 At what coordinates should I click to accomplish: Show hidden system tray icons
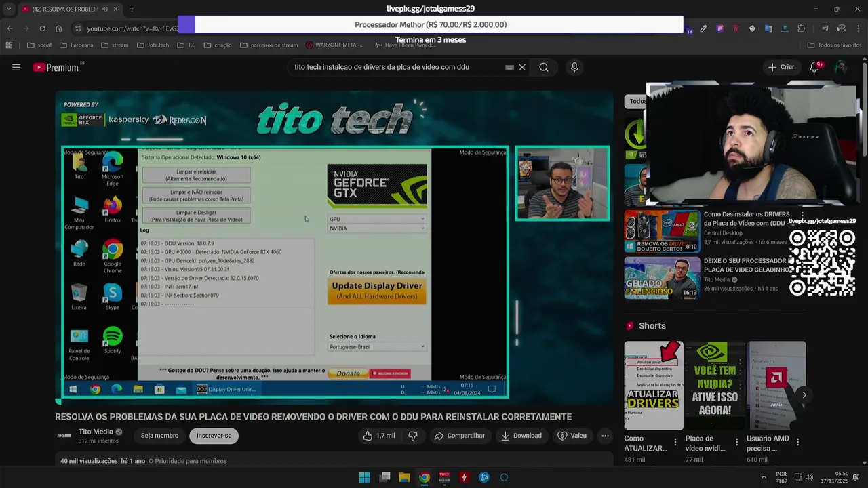764,477
